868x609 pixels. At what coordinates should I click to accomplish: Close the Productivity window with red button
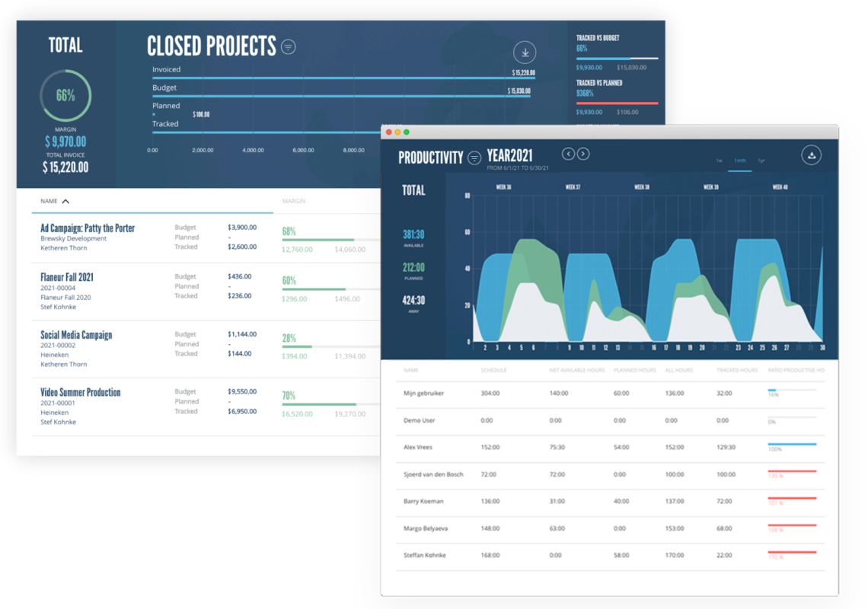(x=388, y=132)
